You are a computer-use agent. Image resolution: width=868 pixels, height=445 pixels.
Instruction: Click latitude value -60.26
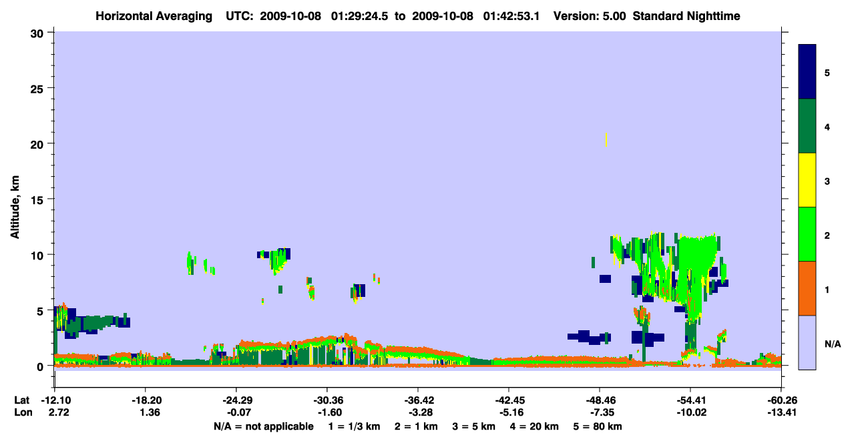click(781, 400)
